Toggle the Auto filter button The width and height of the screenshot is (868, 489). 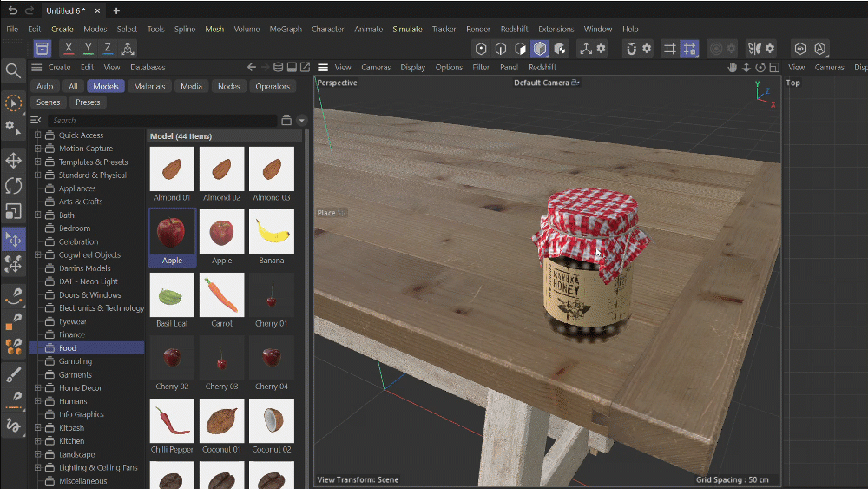45,86
